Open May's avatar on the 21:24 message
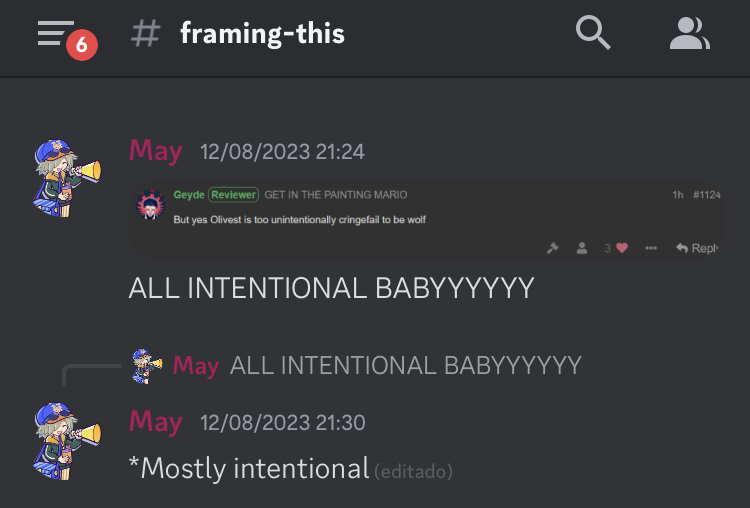 tap(67, 178)
